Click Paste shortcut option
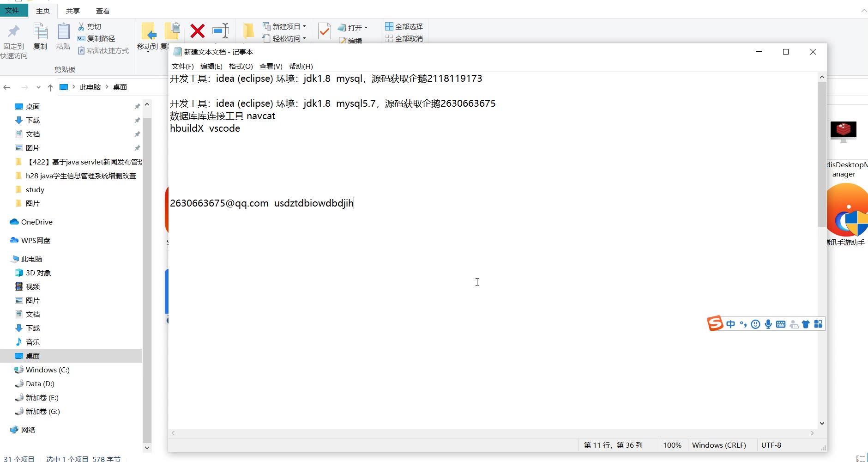This screenshot has width=868, height=462. (x=103, y=50)
